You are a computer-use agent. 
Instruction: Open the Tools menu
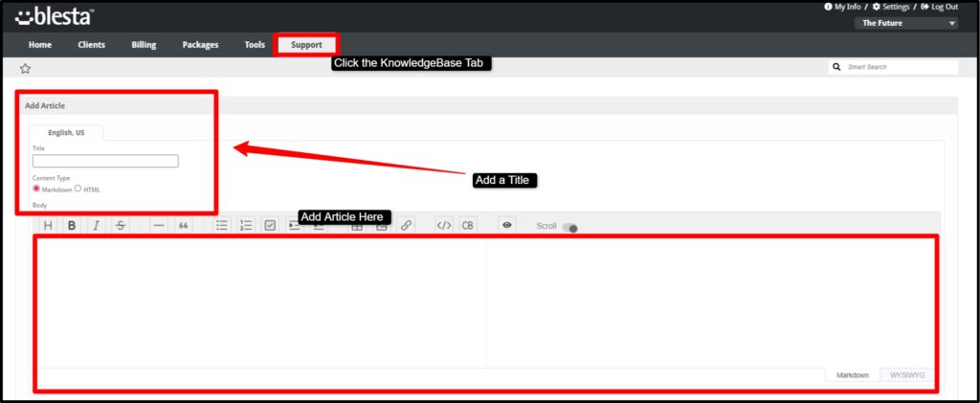coord(255,45)
